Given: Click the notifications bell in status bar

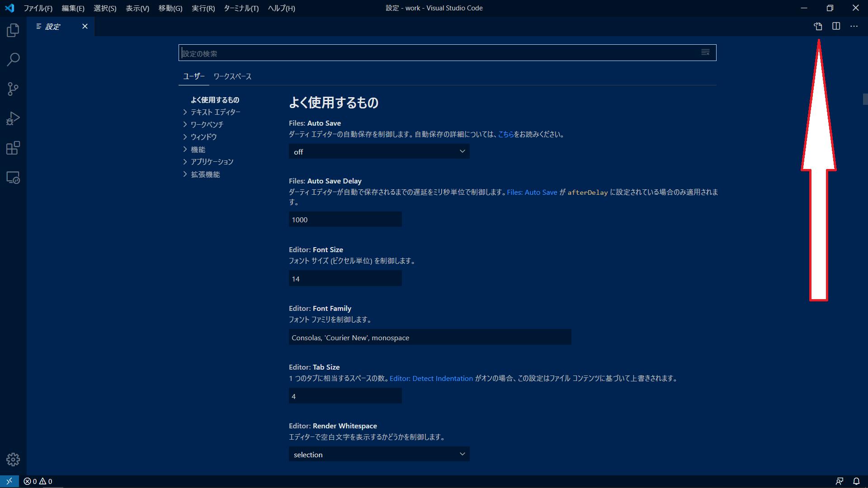Looking at the screenshot, I should click(856, 481).
